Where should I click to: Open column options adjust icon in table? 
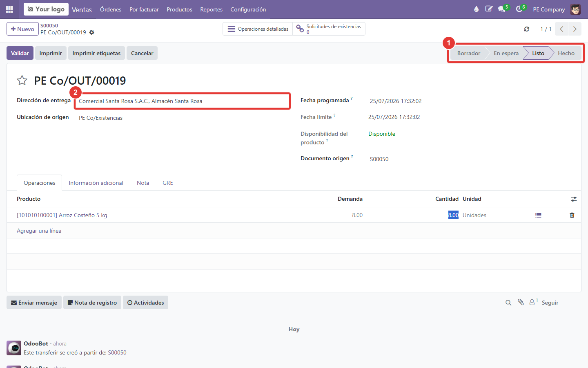click(574, 199)
